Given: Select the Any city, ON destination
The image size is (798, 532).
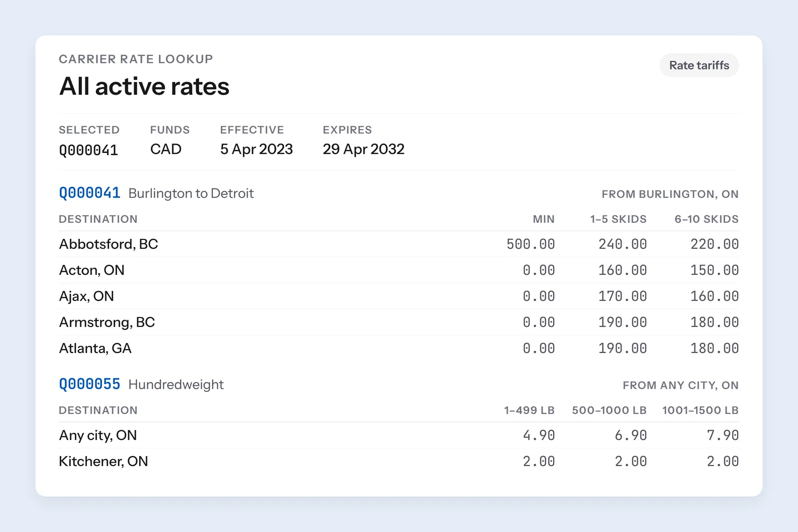Looking at the screenshot, I should pyautogui.click(x=98, y=435).
